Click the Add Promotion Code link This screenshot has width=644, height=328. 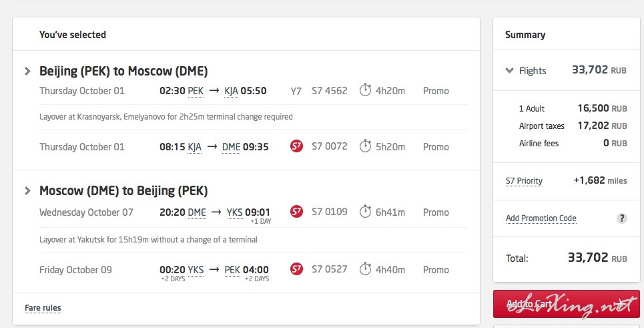tap(541, 218)
